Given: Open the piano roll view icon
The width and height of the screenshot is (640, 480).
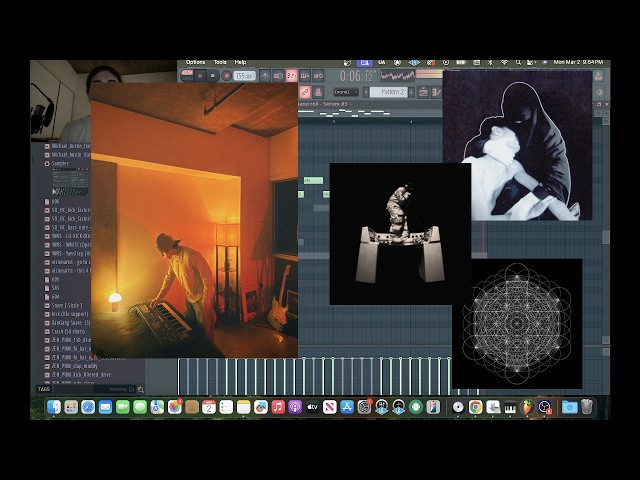Looking at the screenshot, I should (436, 92).
